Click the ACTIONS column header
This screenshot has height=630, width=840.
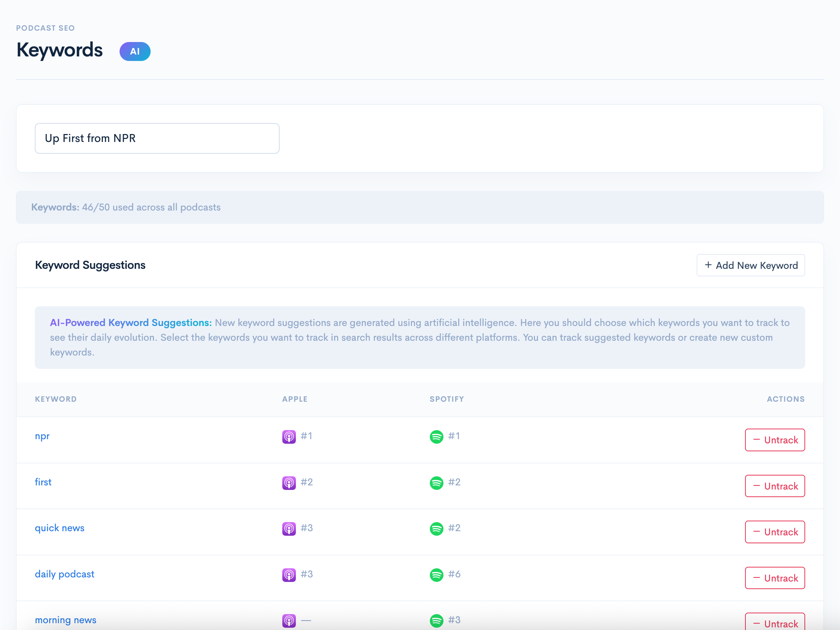(786, 399)
